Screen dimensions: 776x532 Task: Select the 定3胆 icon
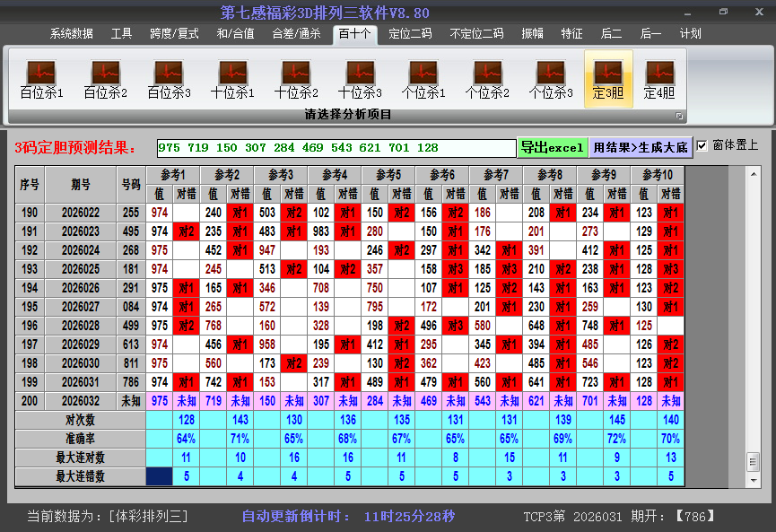(x=608, y=79)
